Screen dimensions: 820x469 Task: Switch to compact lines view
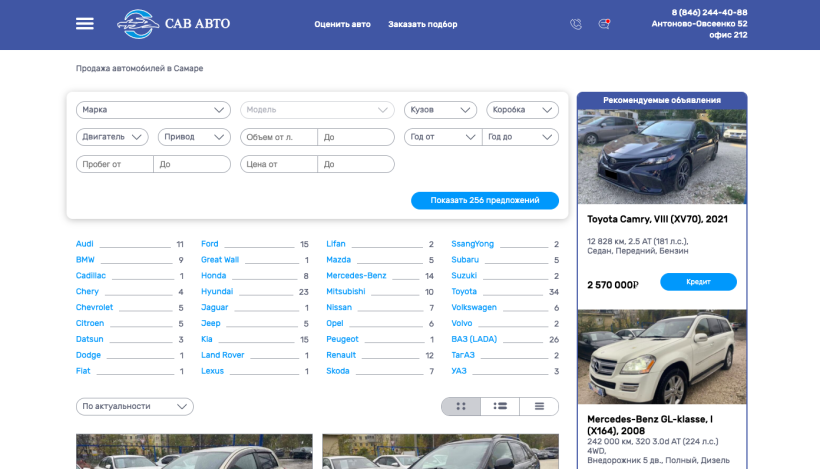[539, 406]
